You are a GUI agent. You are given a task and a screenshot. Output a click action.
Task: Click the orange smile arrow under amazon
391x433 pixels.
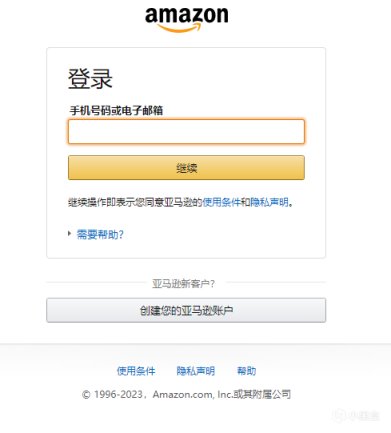pos(180,28)
